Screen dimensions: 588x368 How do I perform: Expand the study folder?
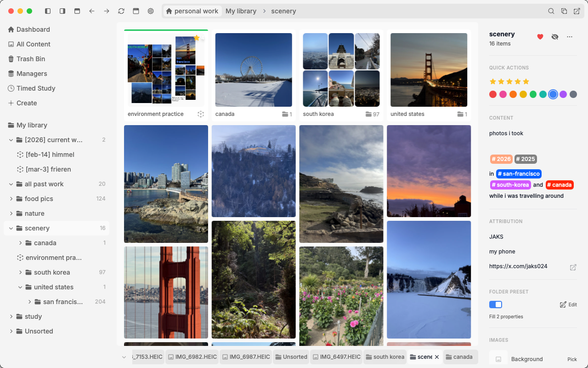(11, 316)
